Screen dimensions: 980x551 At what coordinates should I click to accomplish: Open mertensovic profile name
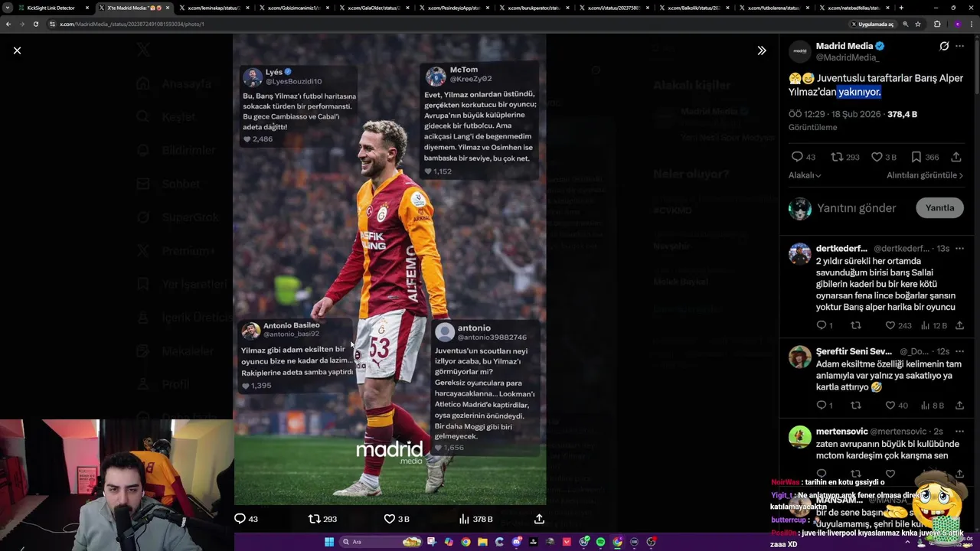[x=841, y=432]
